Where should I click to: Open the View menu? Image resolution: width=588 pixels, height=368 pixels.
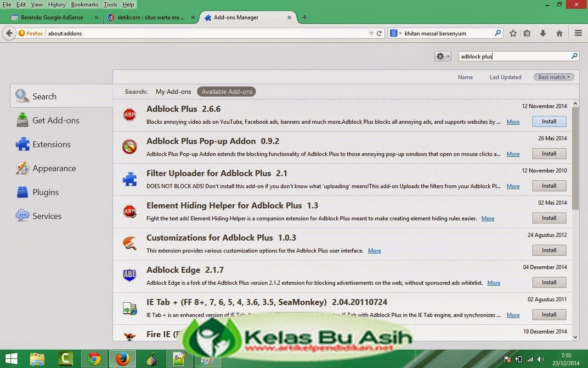[37, 5]
